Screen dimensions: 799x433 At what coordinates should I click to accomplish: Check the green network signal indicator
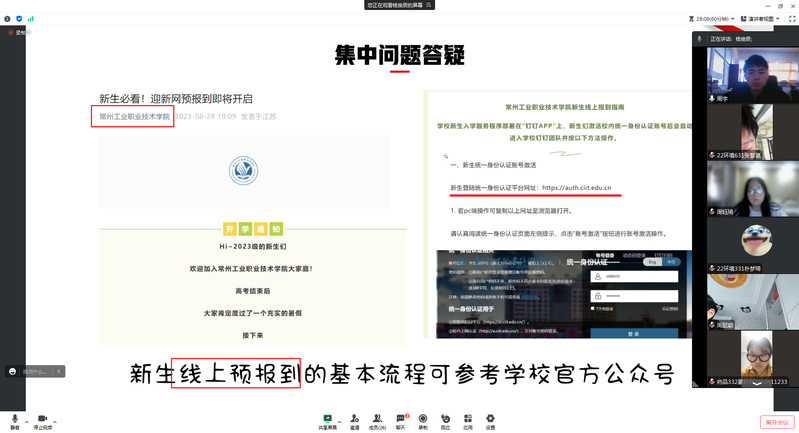pyautogui.click(x=30, y=18)
